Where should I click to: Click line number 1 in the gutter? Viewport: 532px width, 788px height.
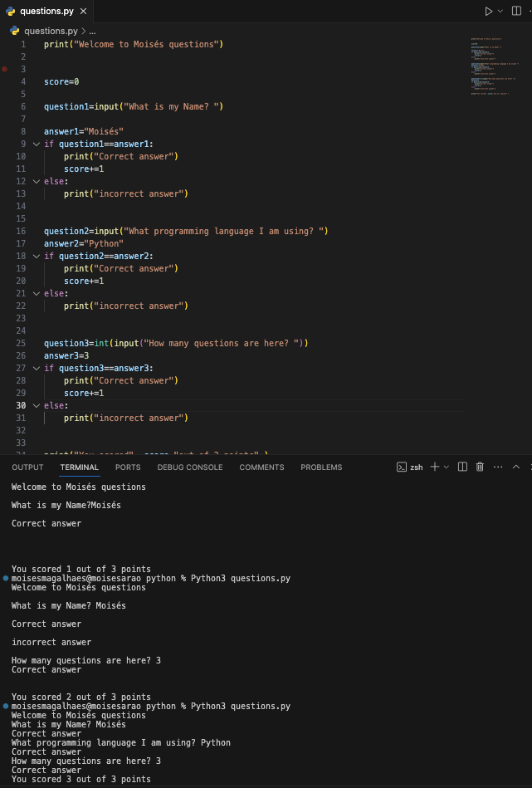pyautogui.click(x=23, y=44)
